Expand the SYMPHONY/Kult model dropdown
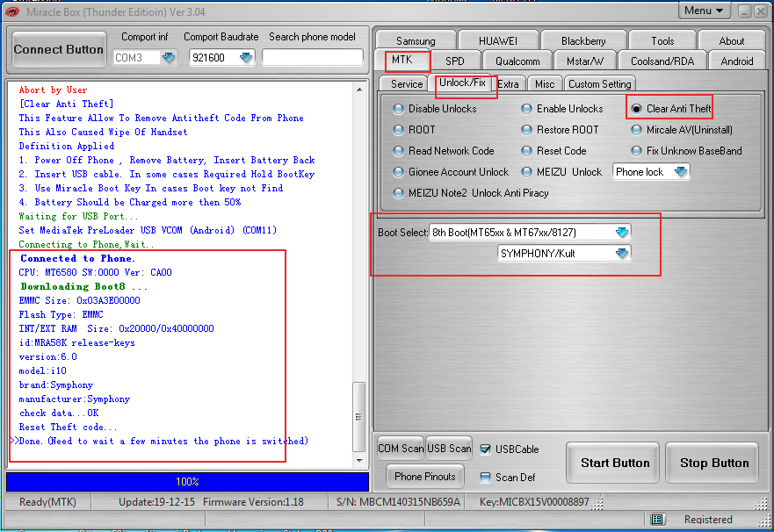The image size is (774, 532). [x=621, y=253]
